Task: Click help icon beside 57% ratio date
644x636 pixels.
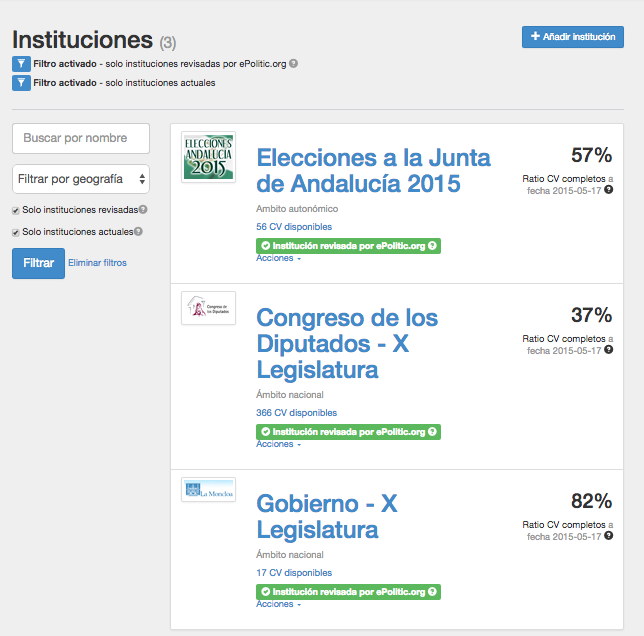Action: (x=609, y=189)
